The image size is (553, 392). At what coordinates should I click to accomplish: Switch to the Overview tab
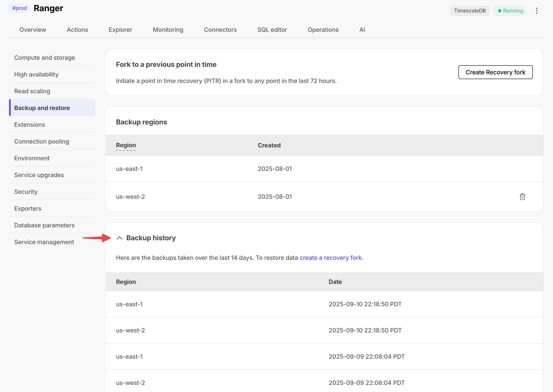tap(33, 30)
